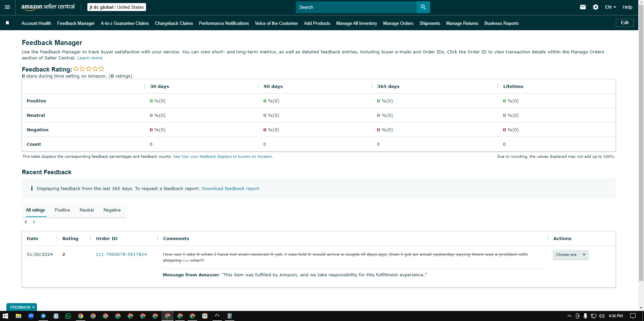Close the FEEDBACK tab with X

pyautogui.click(x=33, y=307)
